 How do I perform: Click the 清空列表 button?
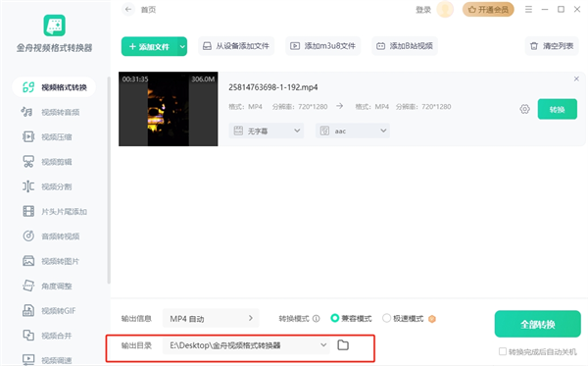[x=552, y=46]
